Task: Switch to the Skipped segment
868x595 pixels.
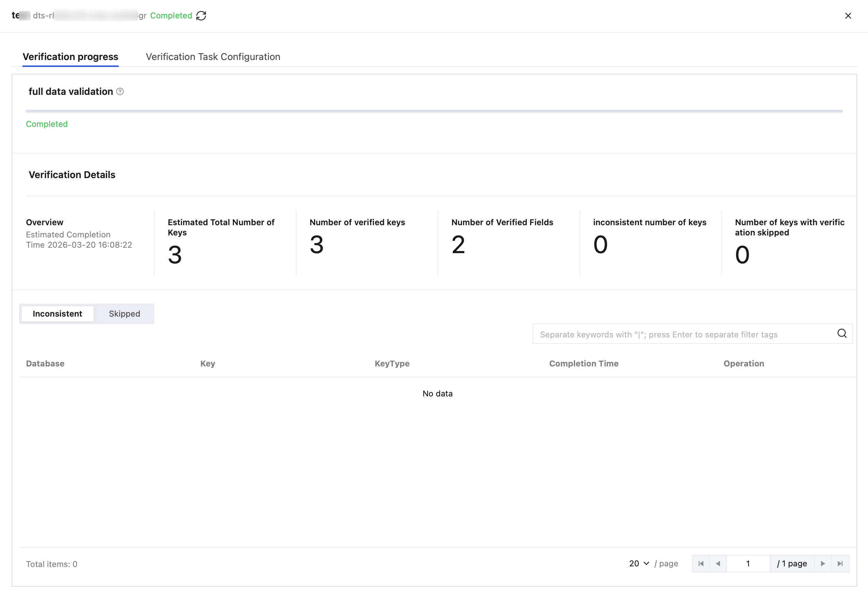Action: [x=124, y=314]
